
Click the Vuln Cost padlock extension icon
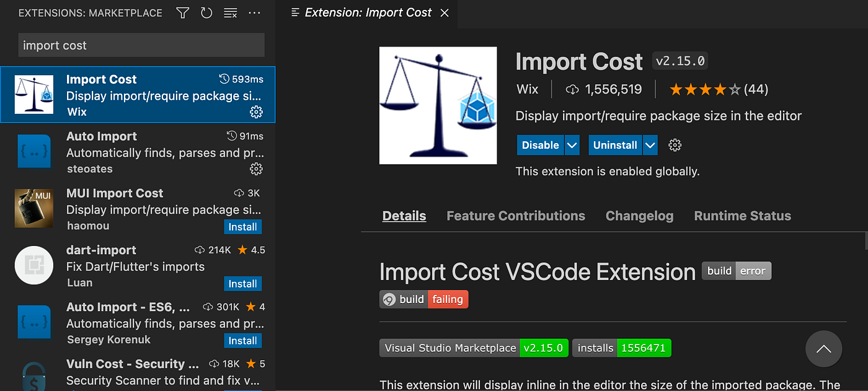(34, 376)
